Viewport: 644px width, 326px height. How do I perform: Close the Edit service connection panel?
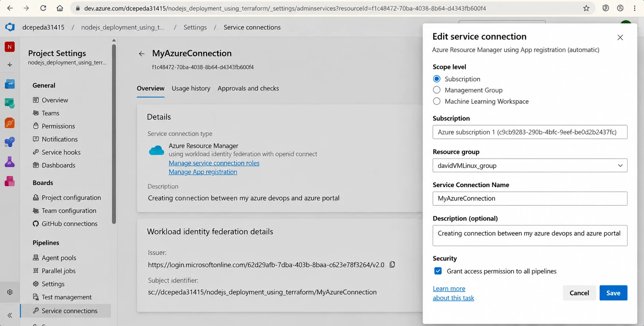pos(620,37)
